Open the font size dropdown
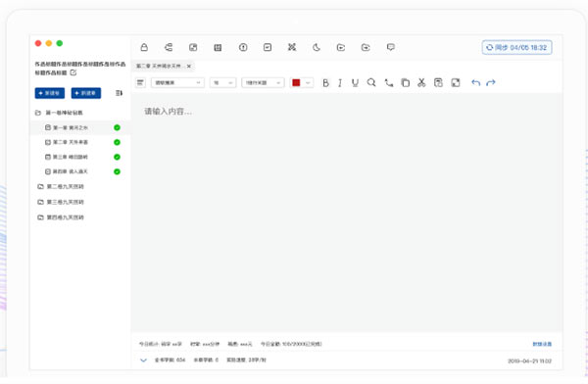 [x=222, y=83]
